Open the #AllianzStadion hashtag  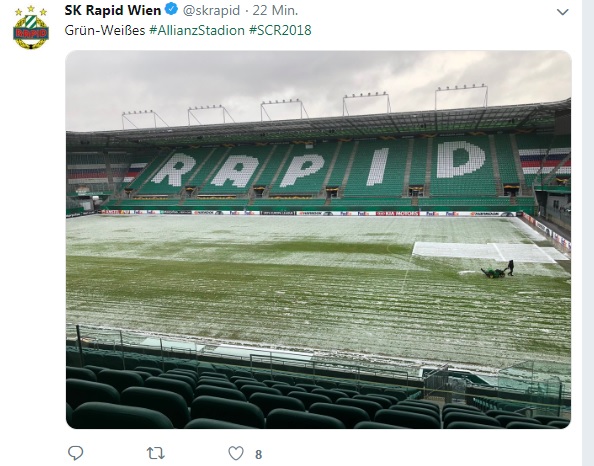197,30
